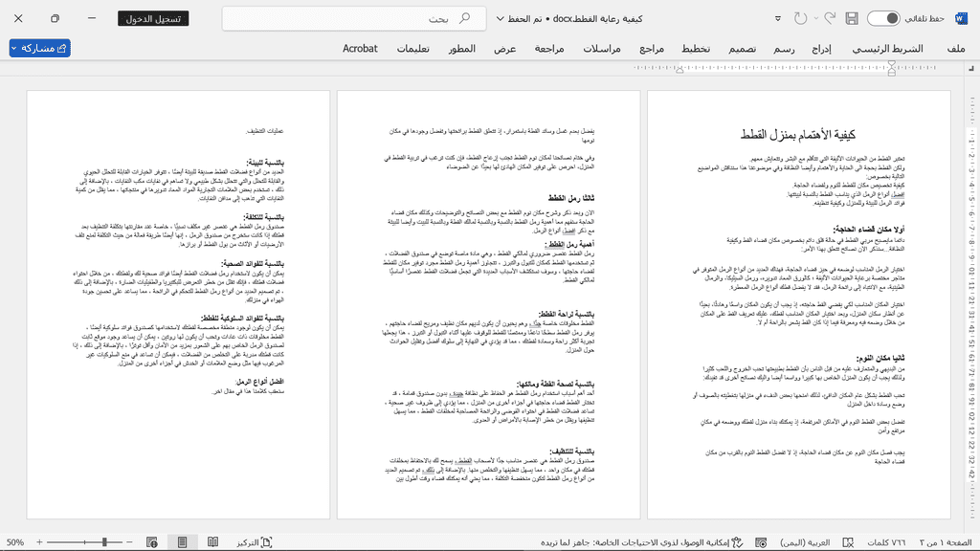The height and width of the screenshot is (551, 980).
Task: Open the document title saved-status dropdown
Action: 500,19
